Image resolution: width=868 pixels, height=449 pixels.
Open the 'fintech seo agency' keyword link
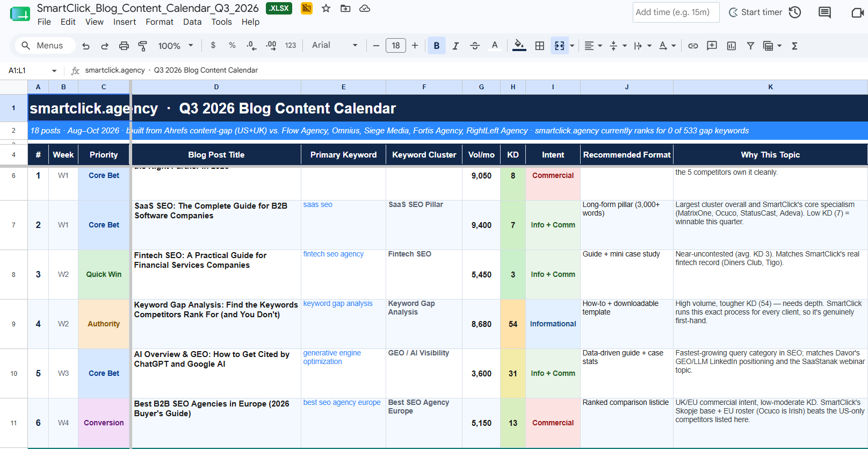[334, 254]
